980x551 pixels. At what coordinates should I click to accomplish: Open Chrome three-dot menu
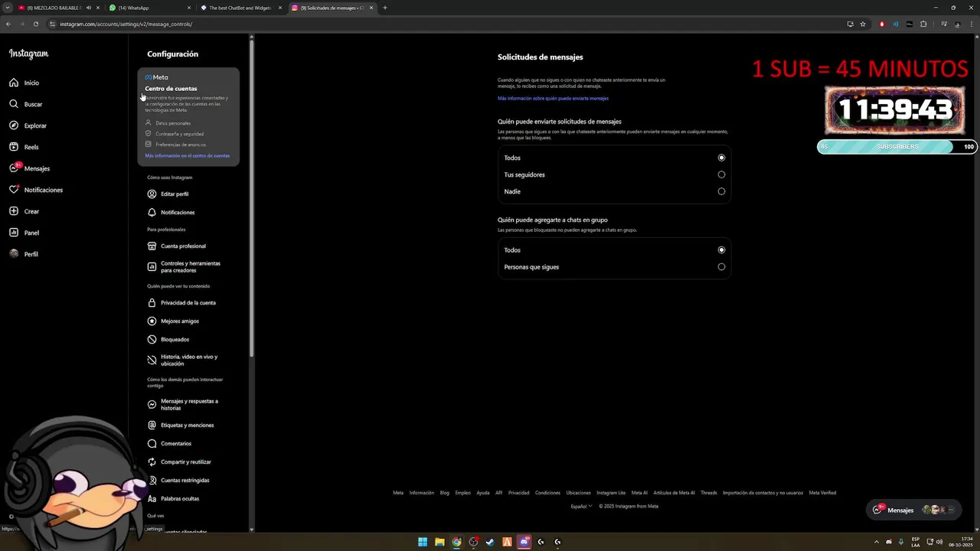point(971,24)
